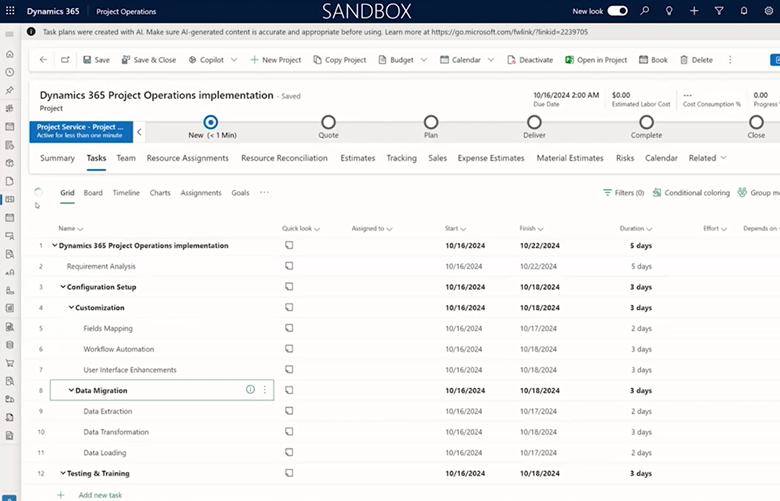This screenshot has height=501, width=780.
Task: Switch to the Summary tab
Action: [57, 158]
